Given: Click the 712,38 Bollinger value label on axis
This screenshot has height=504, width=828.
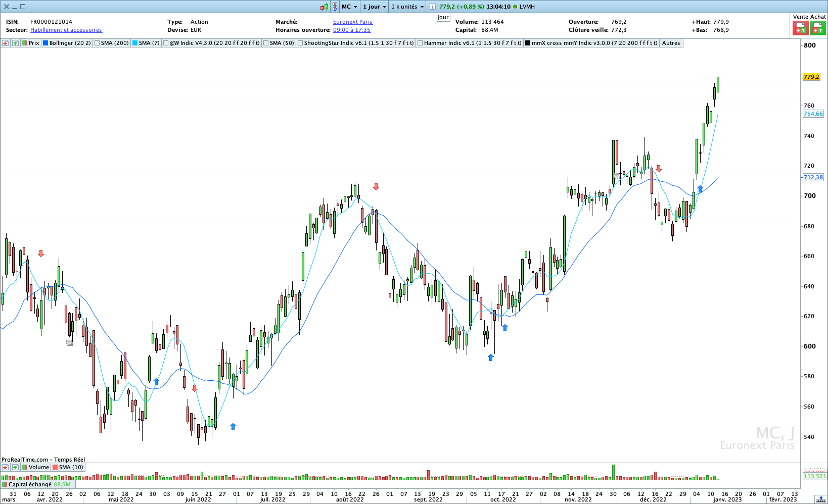Looking at the screenshot, I should (x=813, y=177).
